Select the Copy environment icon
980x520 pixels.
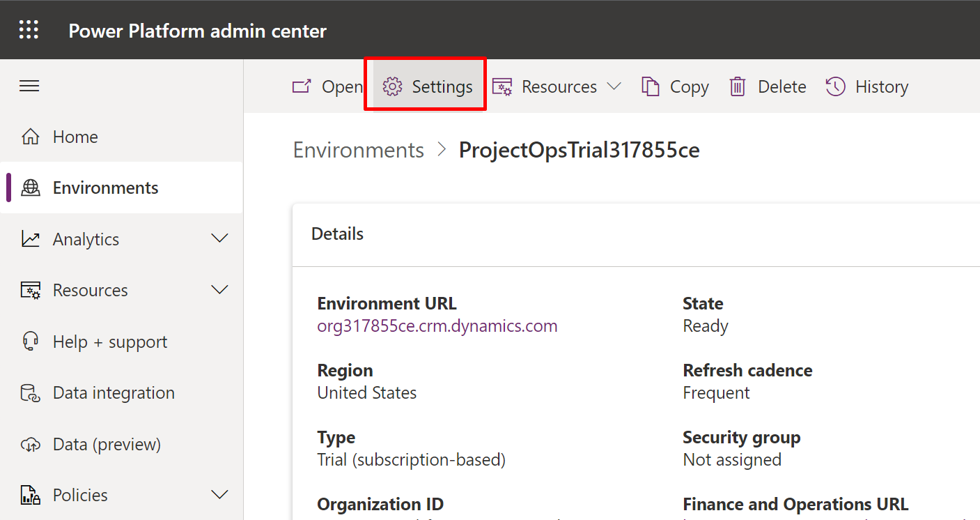[x=651, y=86]
